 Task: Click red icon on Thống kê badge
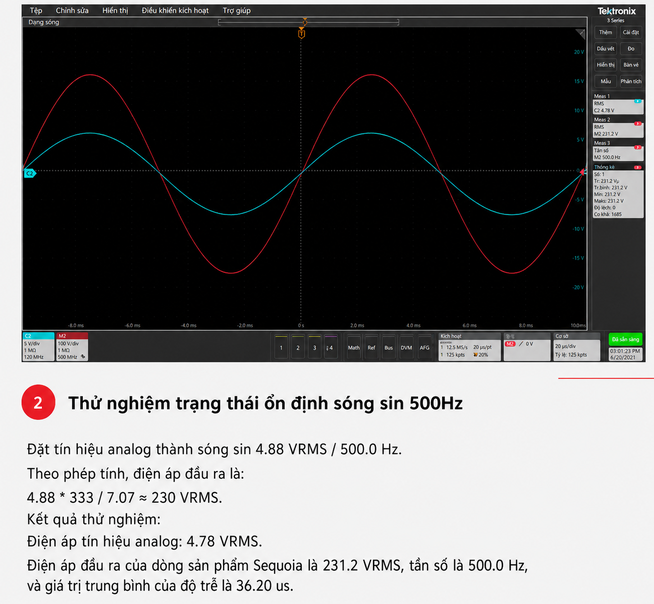pos(637,167)
